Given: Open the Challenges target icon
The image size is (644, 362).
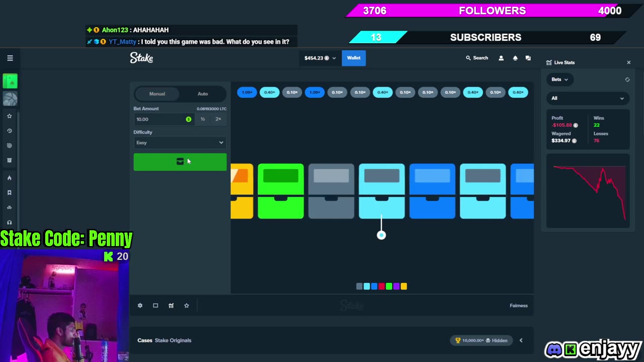Looking at the screenshot, I should (x=9, y=146).
